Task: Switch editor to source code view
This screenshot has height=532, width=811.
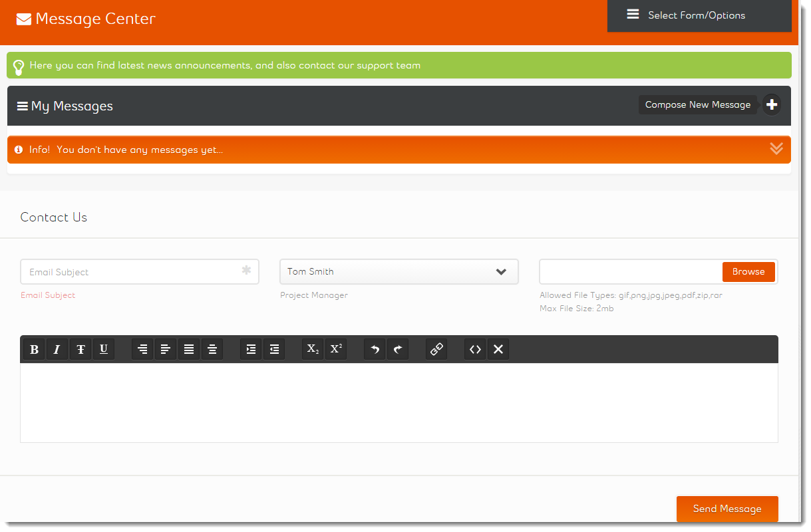Action: tap(475, 349)
